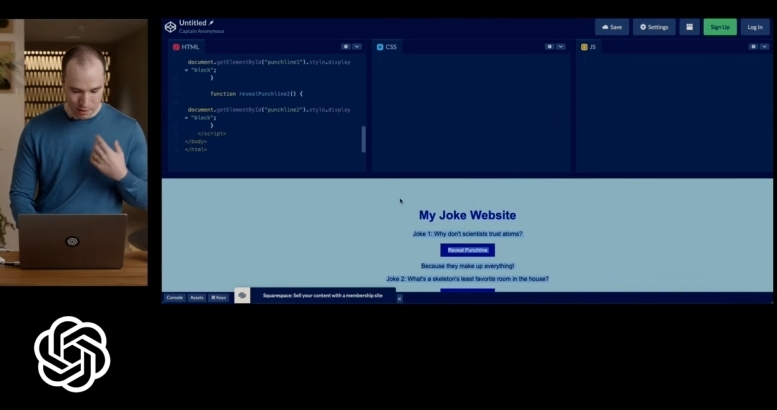Click the CodePen logo icon
777x410 pixels.
[170, 27]
